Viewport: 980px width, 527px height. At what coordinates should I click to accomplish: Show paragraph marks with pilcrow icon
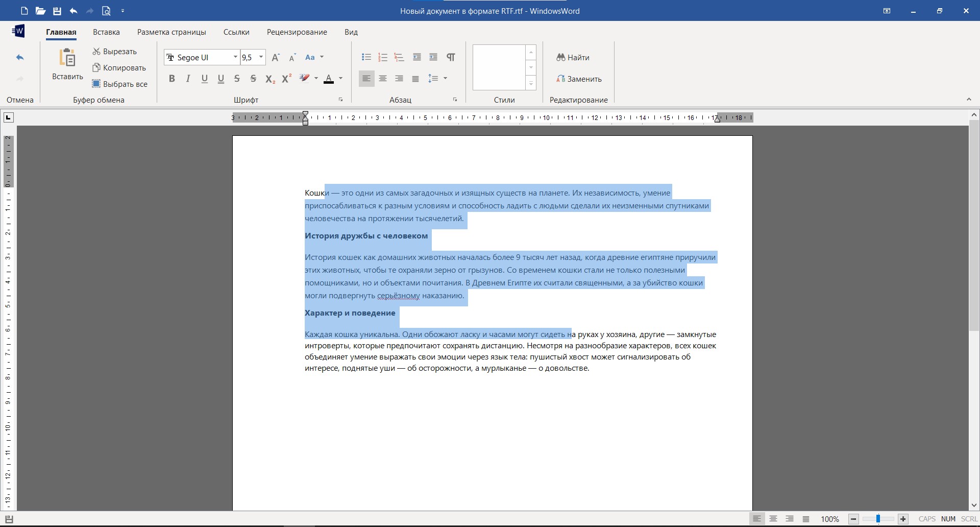451,57
